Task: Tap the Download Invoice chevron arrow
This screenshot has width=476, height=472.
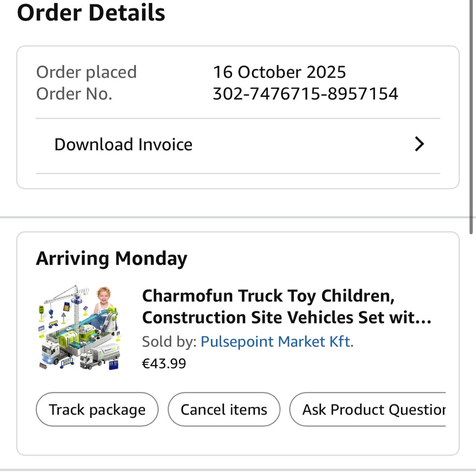Action: click(x=419, y=144)
